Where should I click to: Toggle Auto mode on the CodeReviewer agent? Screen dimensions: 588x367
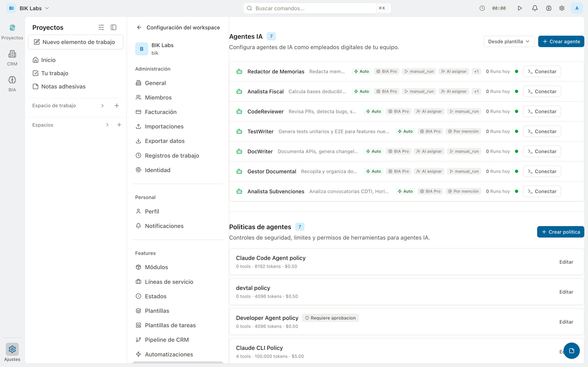click(x=373, y=111)
